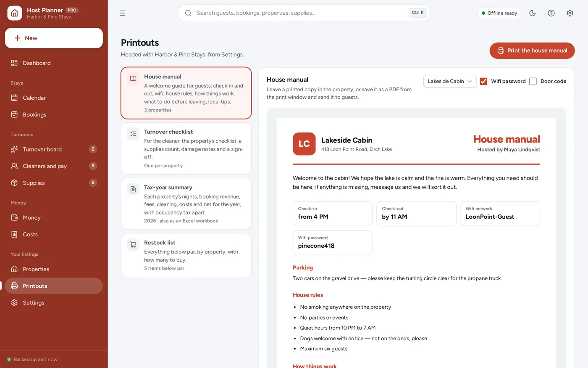Focus the search guests, bookings field
This screenshot has width=588, height=368.
[304, 13]
